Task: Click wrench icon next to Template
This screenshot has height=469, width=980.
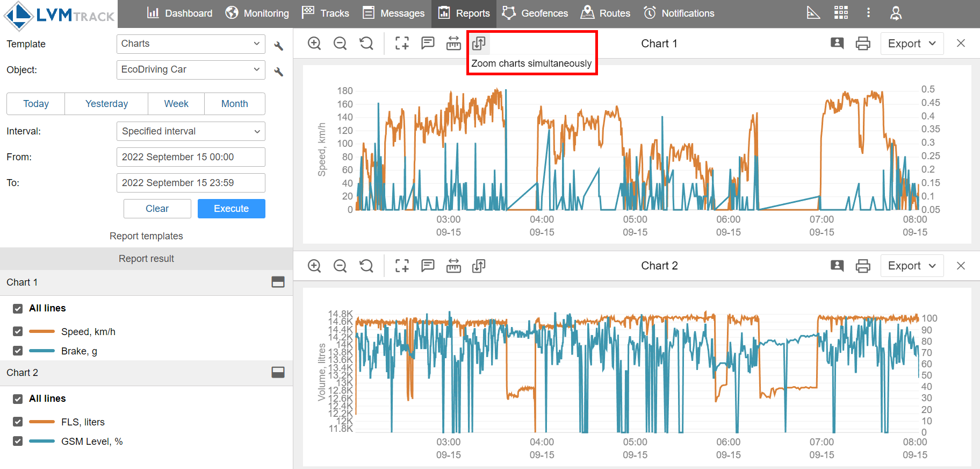Action: point(278,46)
